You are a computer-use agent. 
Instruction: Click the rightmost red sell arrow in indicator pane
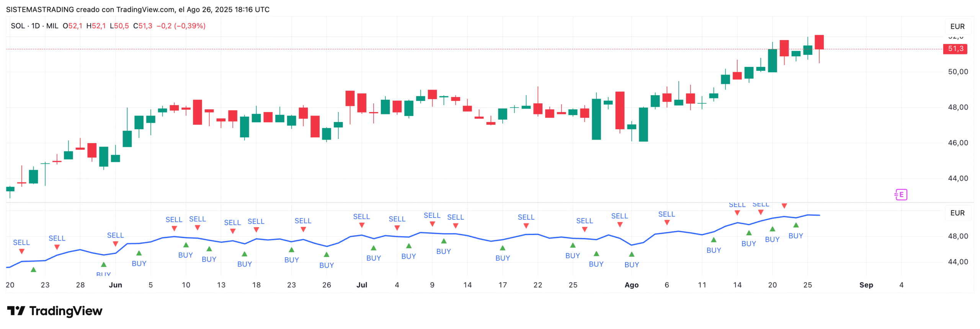[784, 206]
